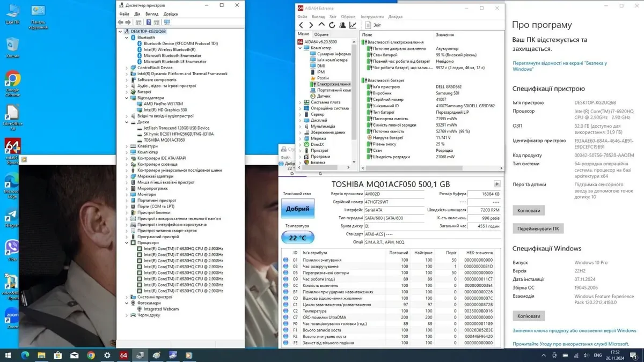Collapse Процесори node in Device Manager
The width and height of the screenshot is (644, 362).
(127, 242)
